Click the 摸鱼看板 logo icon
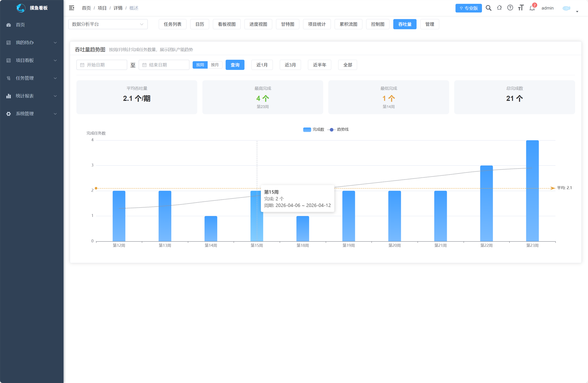This screenshot has width=588, height=383. (x=21, y=8)
